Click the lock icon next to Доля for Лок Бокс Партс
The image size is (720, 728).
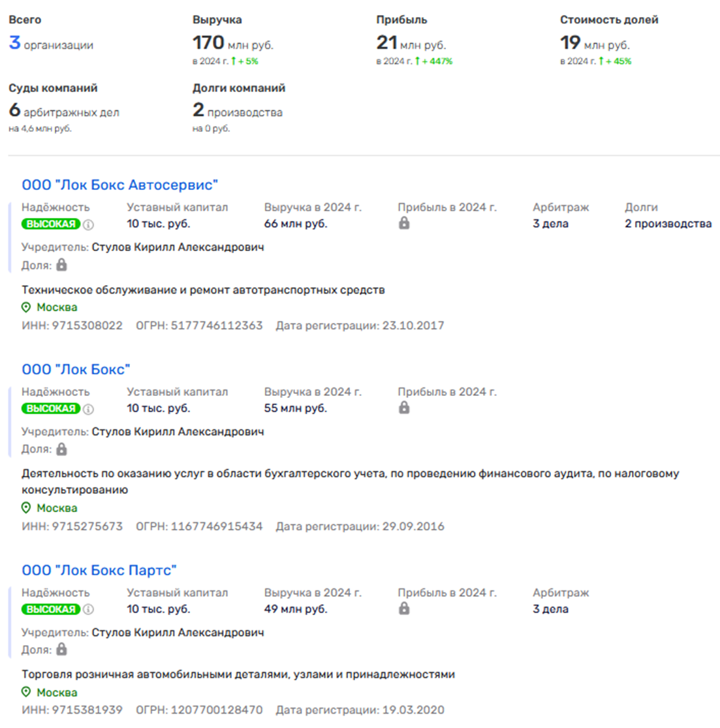(x=62, y=649)
